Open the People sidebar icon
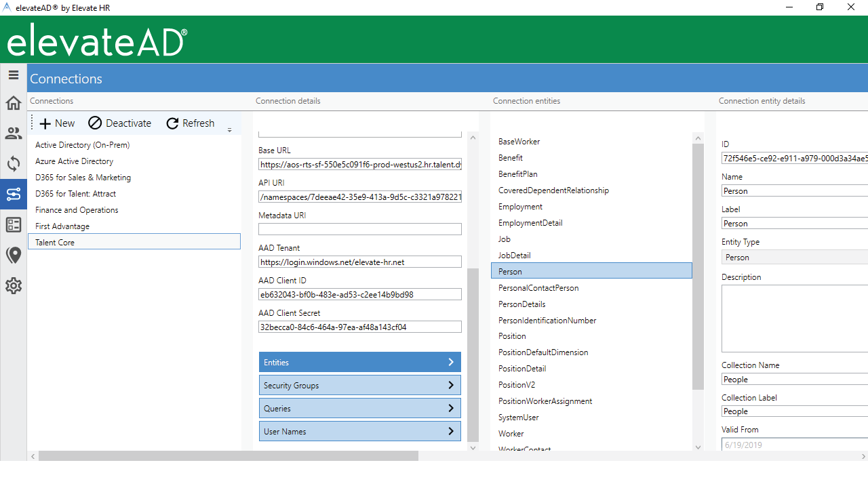The image size is (868, 488). 13,134
